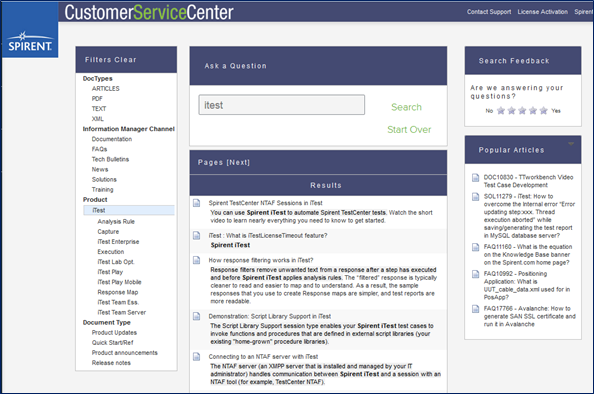Open result How response filtering works in iTest
Screen dimensions: 594x394
(261, 260)
